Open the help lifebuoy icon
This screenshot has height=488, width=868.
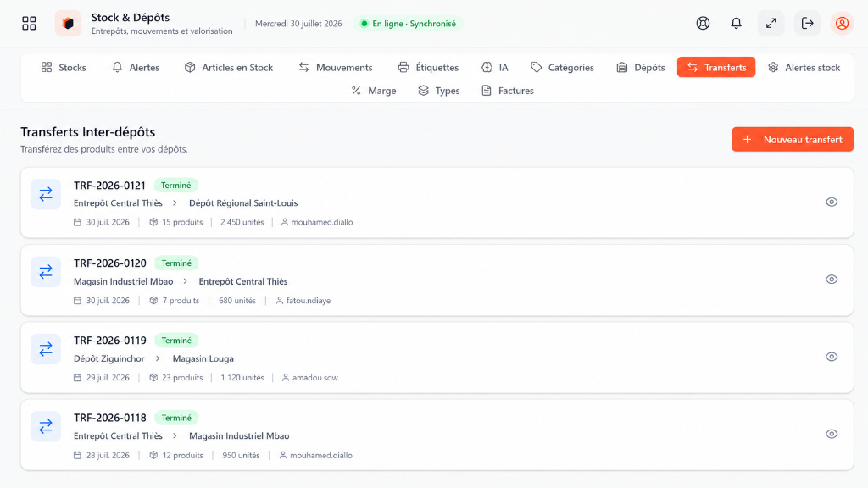coord(703,23)
